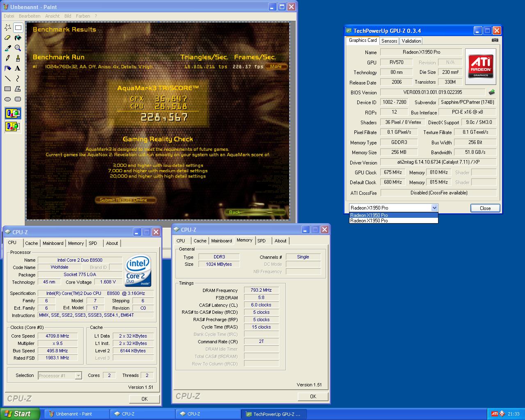Expand the GPU selection dropdown in GPU-Z
Image resolution: width=525 pixels, height=420 pixels.
(x=434, y=208)
